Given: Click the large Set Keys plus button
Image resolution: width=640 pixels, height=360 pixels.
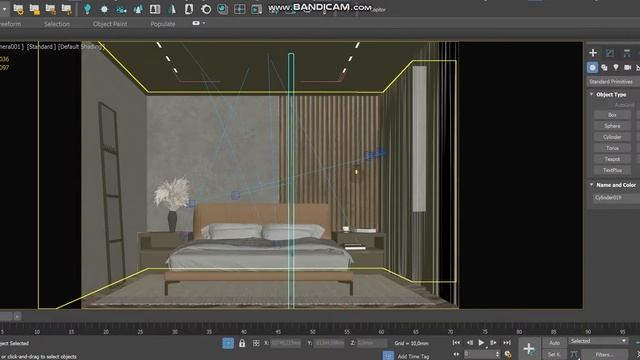Looking at the screenshot, I should 529,349.
